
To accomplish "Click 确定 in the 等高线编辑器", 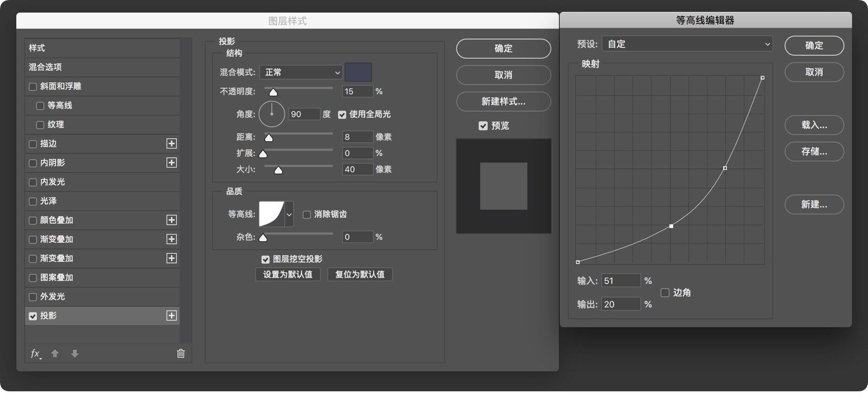I will pos(814,46).
